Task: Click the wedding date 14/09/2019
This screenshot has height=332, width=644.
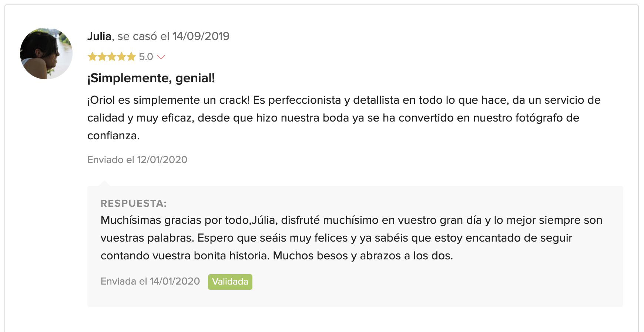Action: tap(201, 36)
